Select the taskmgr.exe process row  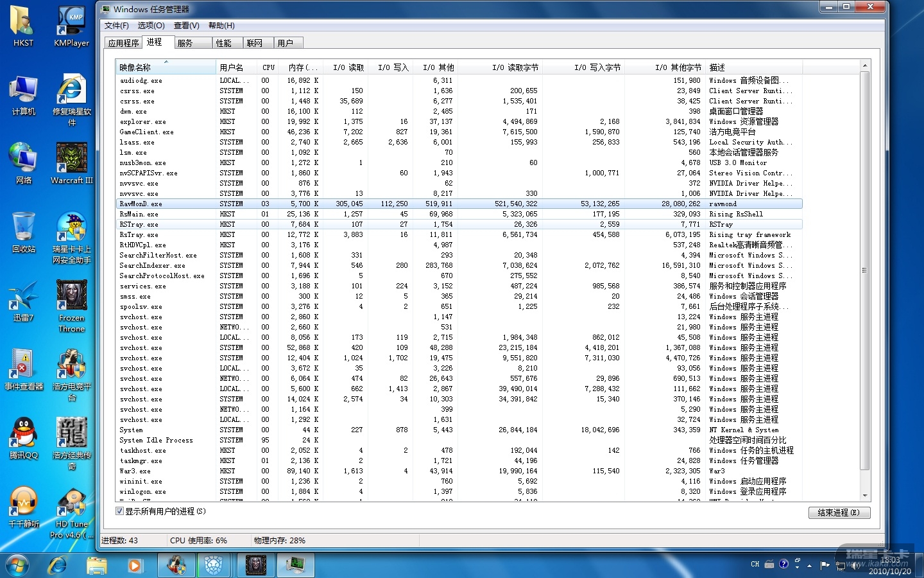pyautogui.click(x=459, y=460)
